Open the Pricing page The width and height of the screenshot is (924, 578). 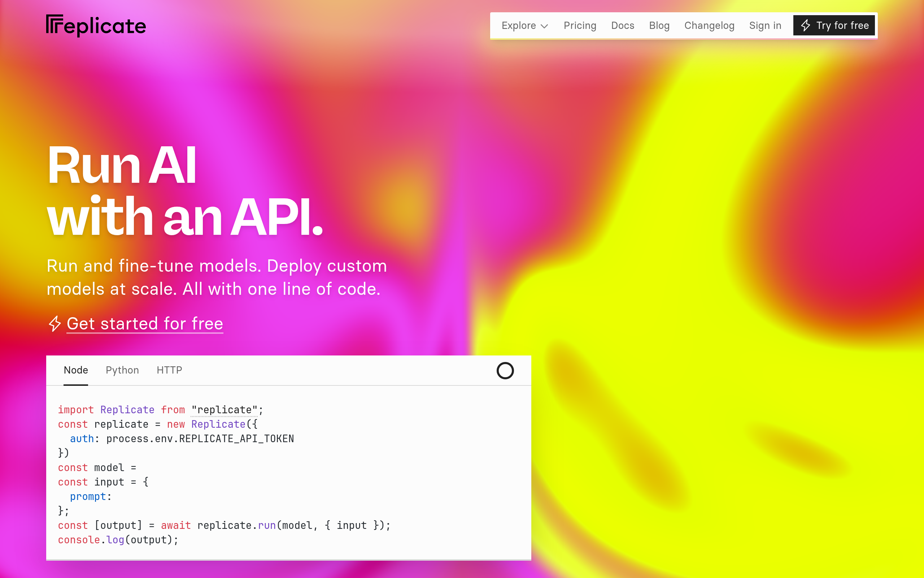pos(580,26)
